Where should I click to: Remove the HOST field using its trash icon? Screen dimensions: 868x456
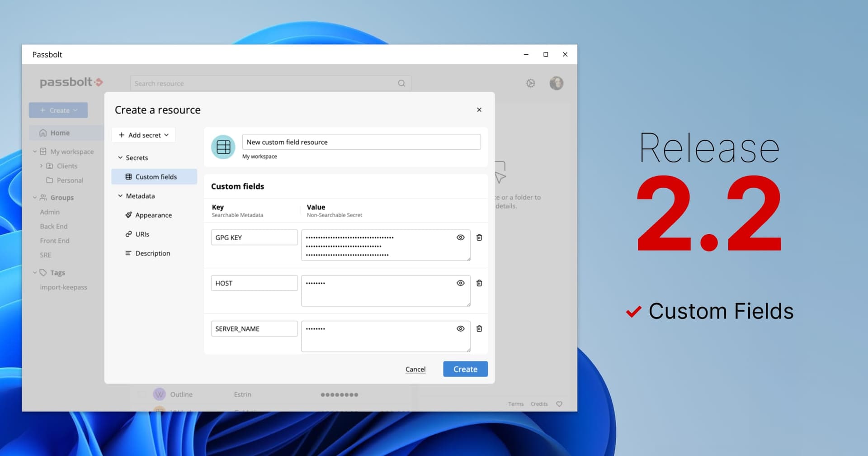[479, 283]
